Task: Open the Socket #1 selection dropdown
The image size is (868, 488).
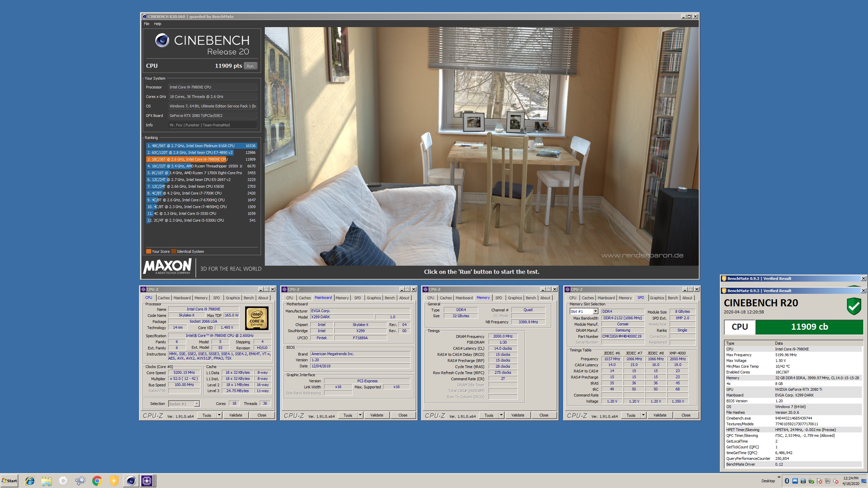Action: tap(197, 404)
